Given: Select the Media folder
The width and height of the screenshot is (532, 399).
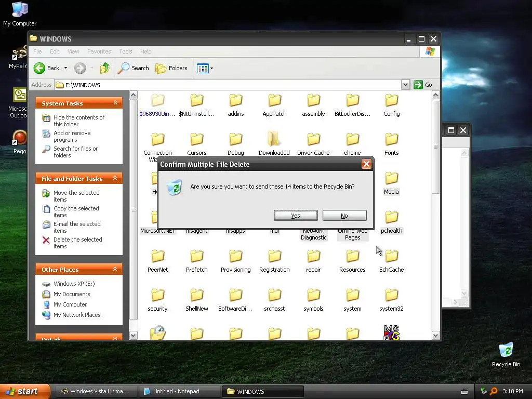Looking at the screenshot, I should coord(391,183).
